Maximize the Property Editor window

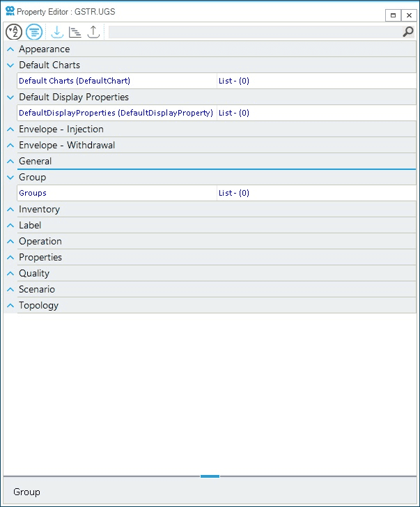click(393, 15)
